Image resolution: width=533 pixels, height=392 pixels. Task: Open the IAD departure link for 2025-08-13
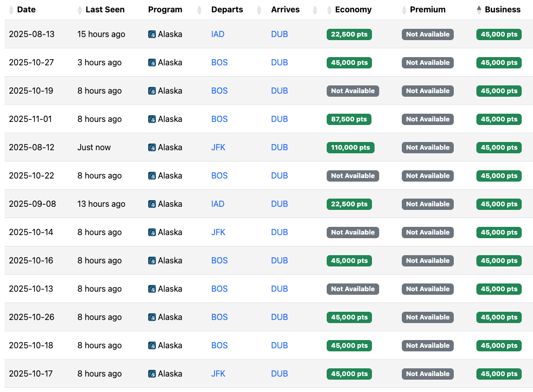[218, 34]
